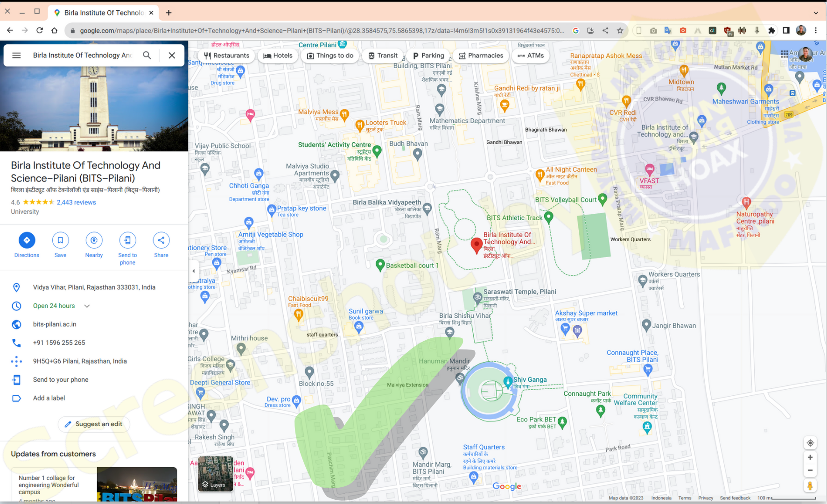
Task: Select the ATMs filter chip
Action: (531, 56)
